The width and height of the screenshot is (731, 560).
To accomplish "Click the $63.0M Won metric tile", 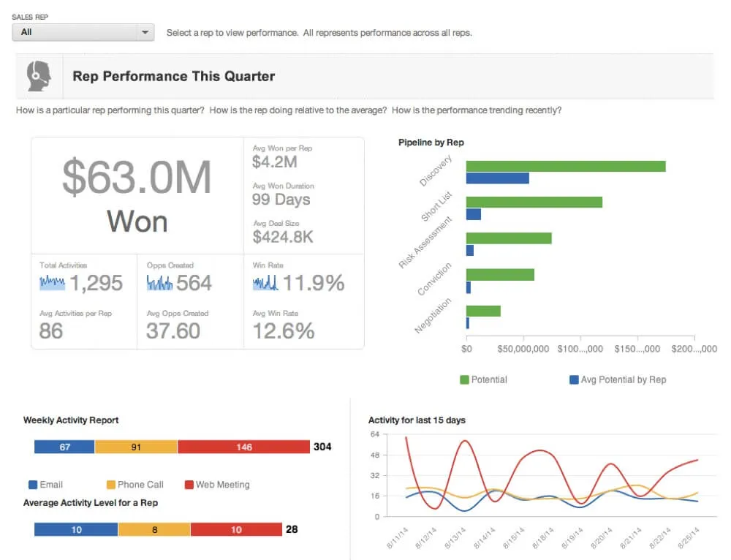I will (137, 194).
